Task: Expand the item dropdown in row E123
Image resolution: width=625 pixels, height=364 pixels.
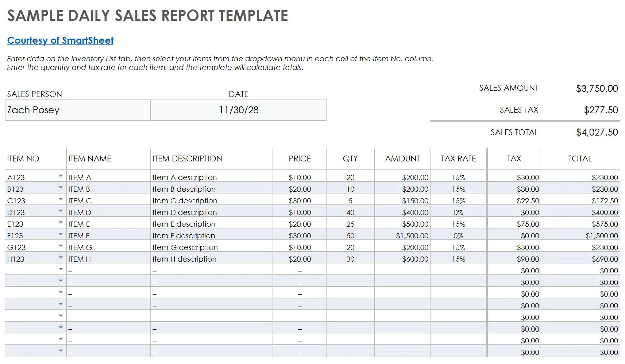Action: (61, 223)
